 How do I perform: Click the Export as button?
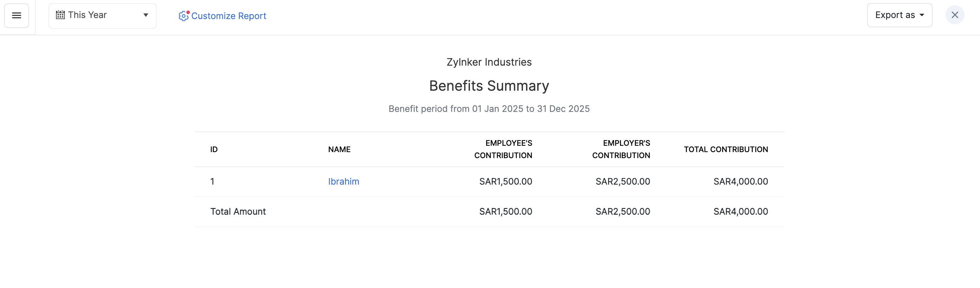point(895,15)
